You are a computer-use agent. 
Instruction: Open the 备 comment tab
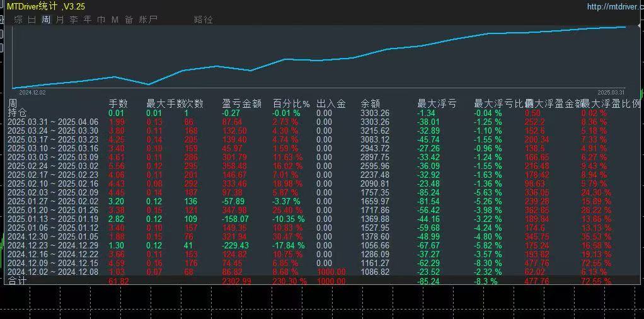tap(129, 20)
